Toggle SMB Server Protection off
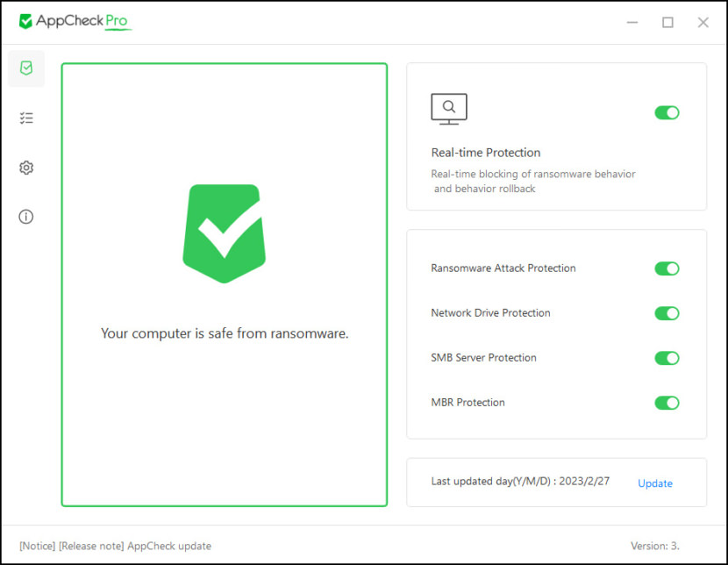Screen dimensions: 728x565 click(667, 358)
